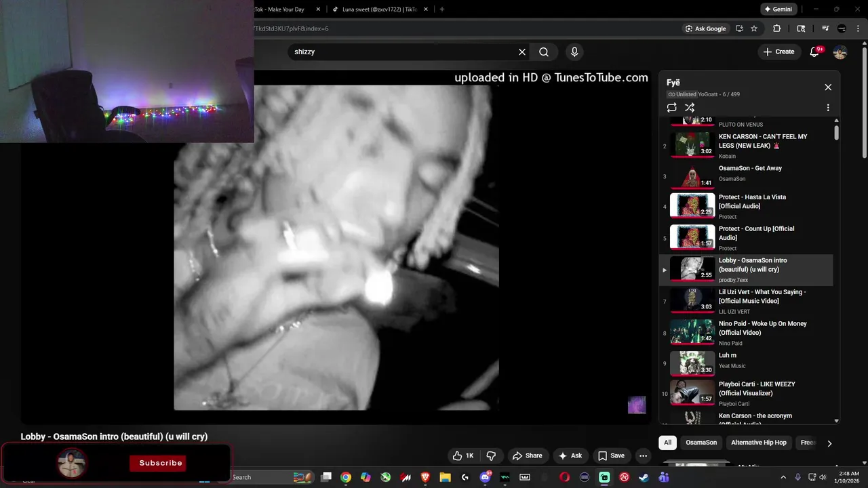Open Lil Uzi Vert - What You Saying thumbnail

[x=692, y=300]
